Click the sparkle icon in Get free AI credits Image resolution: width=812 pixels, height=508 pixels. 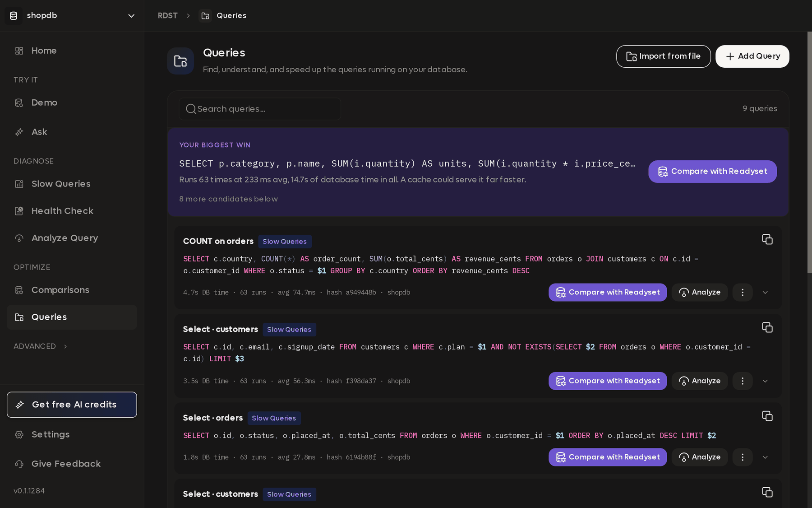(x=20, y=405)
